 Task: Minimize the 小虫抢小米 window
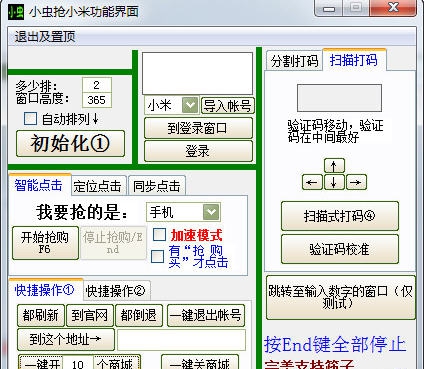click(x=329, y=9)
